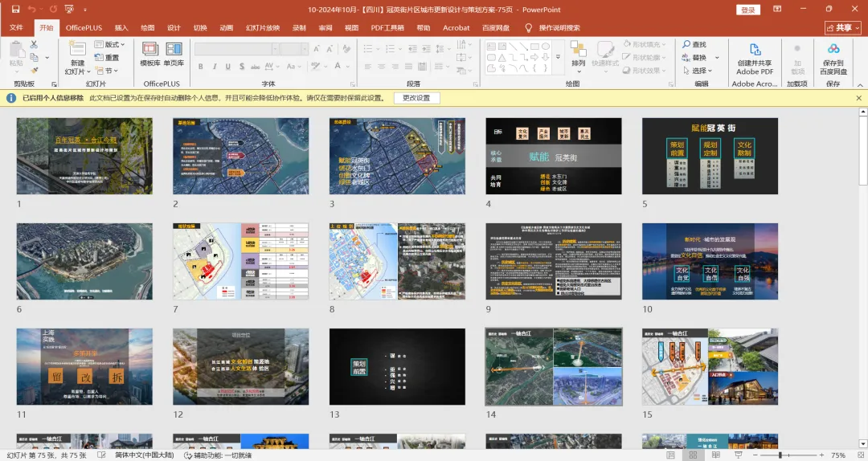Toggle numbered list formatting
The width and height of the screenshot is (868, 461).
point(391,49)
